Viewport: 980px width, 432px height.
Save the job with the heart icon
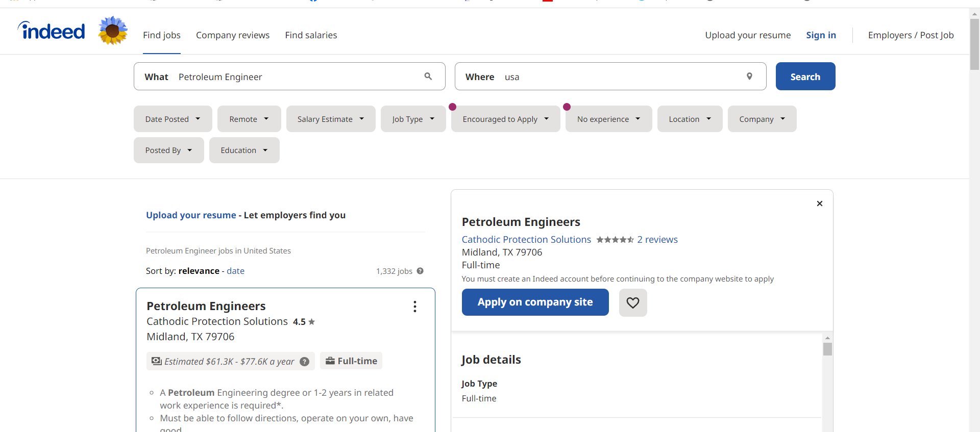click(633, 302)
